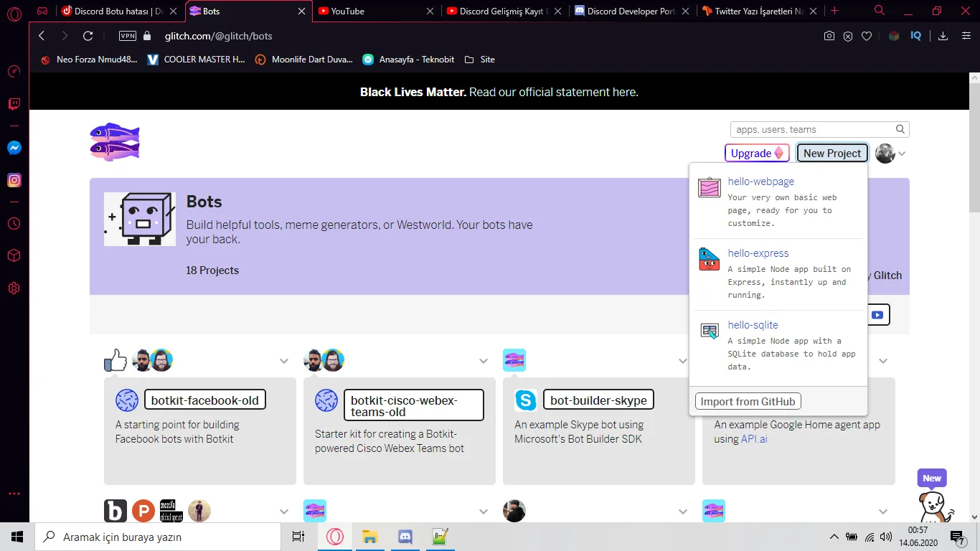The image size is (980, 551).
Task: Click the Windows search box Aramak için buraya yazın
Action: coord(158,537)
